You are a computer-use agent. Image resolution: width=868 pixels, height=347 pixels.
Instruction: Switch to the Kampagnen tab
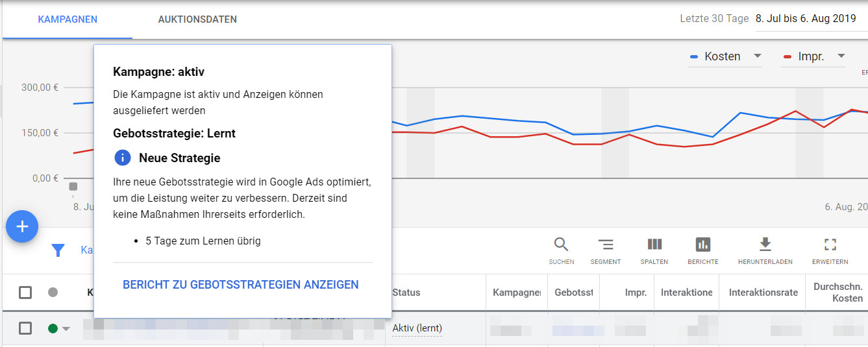pyautogui.click(x=68, y=19)
